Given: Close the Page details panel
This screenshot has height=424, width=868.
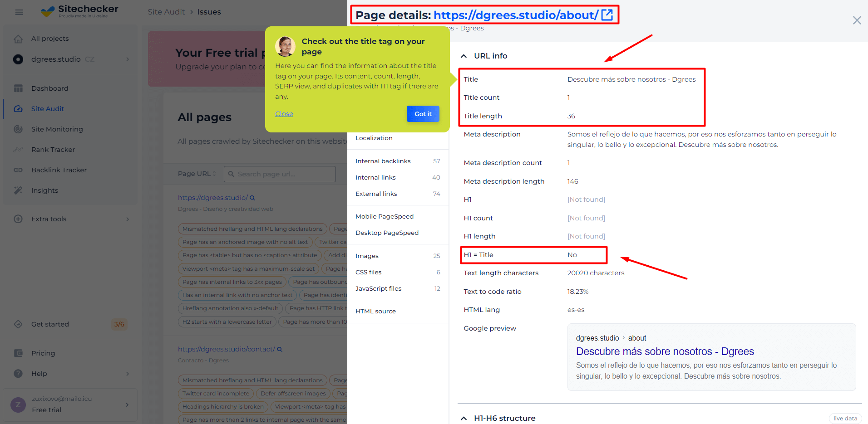Looking at the screenshot, I should [x=857, y=20].
